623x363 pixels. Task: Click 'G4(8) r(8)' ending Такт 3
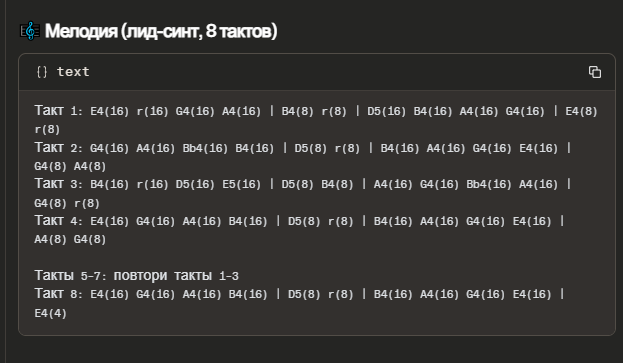pos(67,203)
